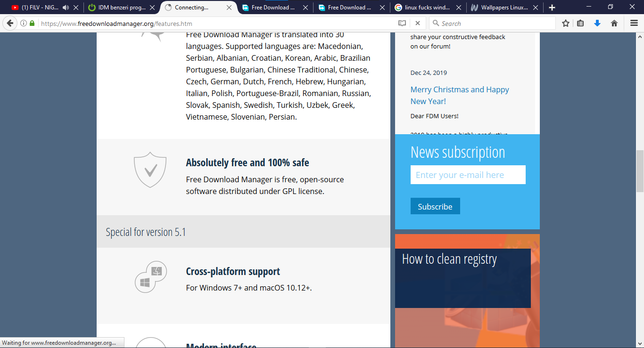
Task: Open the Merry Christmas and Happy New Year link
Action: tap(460, 95)
